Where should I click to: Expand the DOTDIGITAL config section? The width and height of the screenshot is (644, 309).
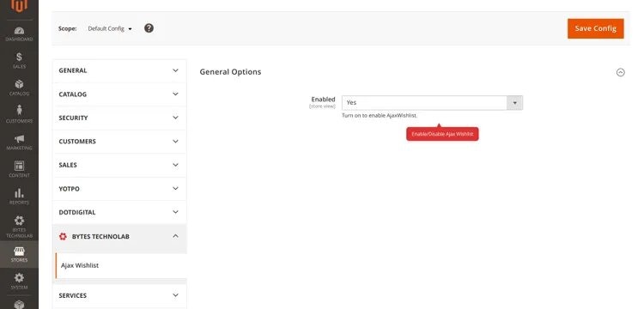click(x=119, y=212)
